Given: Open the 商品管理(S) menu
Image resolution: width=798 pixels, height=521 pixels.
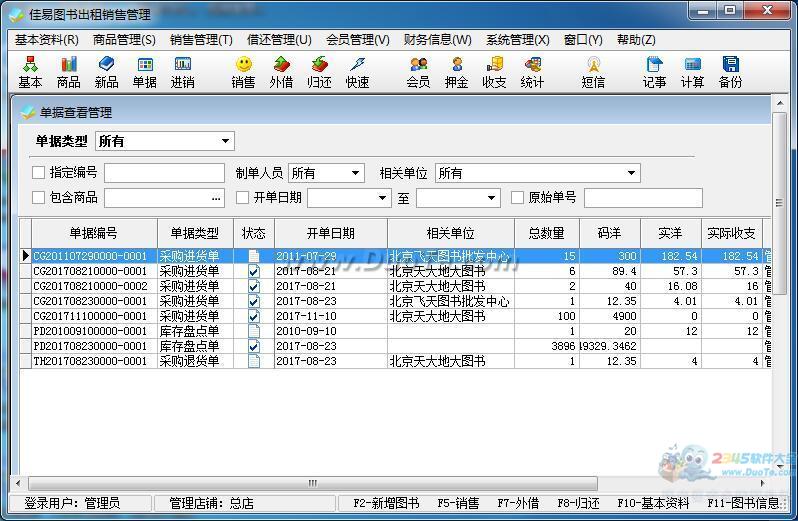Looking at the screenshot, I should coord(124,40).
